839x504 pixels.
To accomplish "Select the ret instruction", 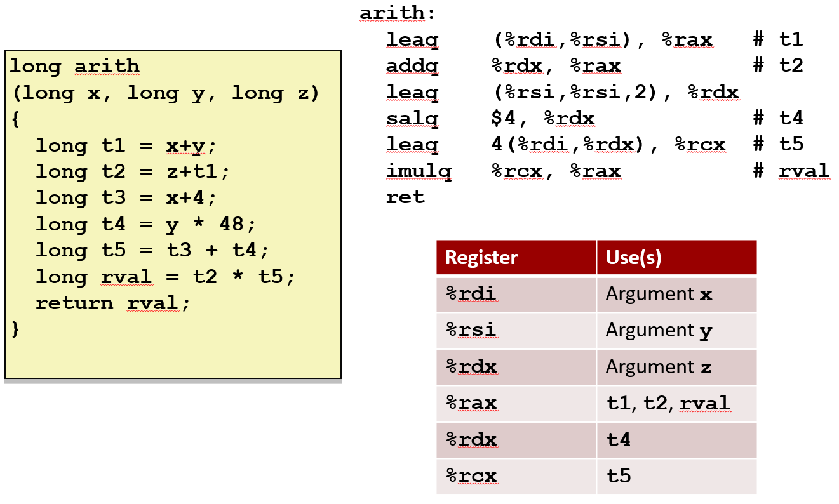I will (x=405, y=197).
